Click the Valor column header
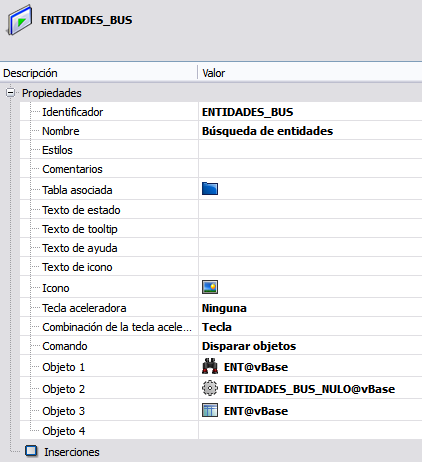This screenshot has height=469, width=422. pos(310,73)
